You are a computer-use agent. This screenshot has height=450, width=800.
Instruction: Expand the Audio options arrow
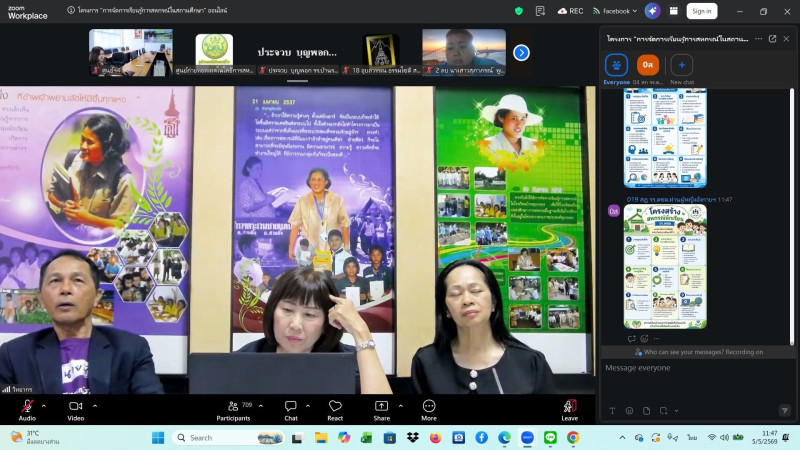44,406
